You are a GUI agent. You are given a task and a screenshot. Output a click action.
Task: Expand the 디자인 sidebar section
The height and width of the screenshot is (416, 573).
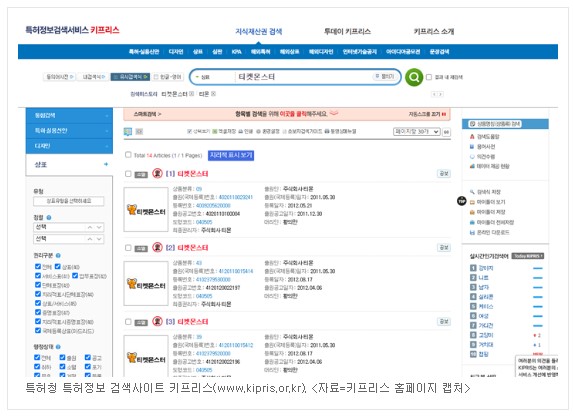(69, 146)
